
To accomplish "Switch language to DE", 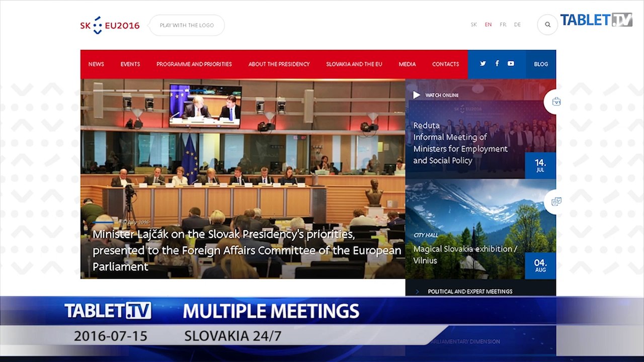I will tap(517, 25).
